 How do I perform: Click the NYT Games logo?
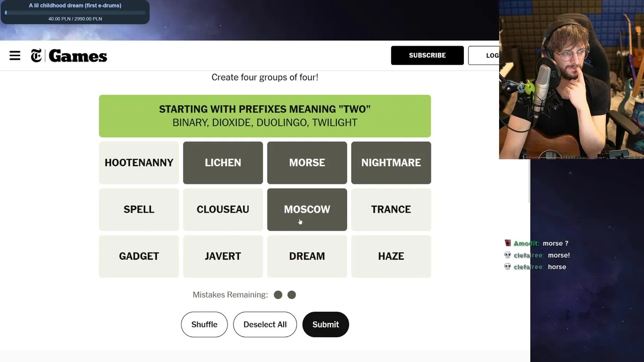pyautogui.click(x=69, y=56)
